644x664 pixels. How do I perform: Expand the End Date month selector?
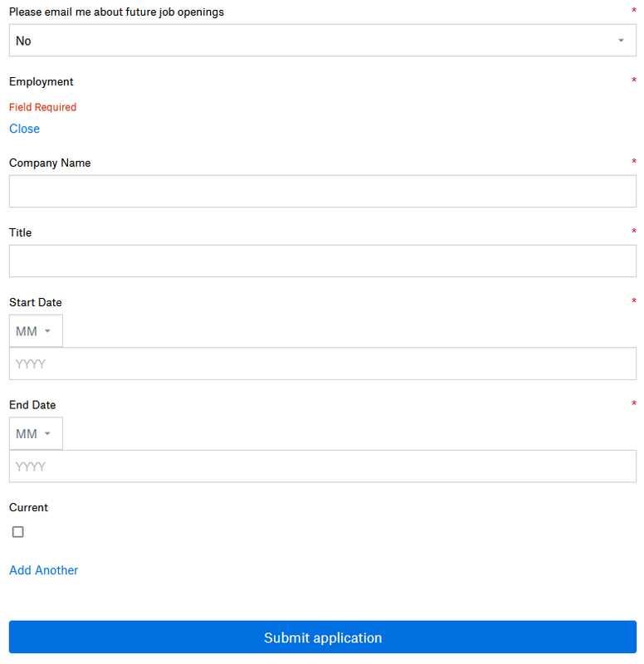click(x=35, y=432)
